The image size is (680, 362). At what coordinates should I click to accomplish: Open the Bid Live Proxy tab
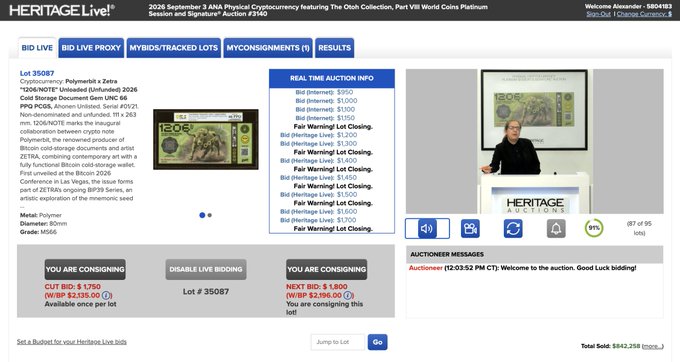(x=91, y=48)
